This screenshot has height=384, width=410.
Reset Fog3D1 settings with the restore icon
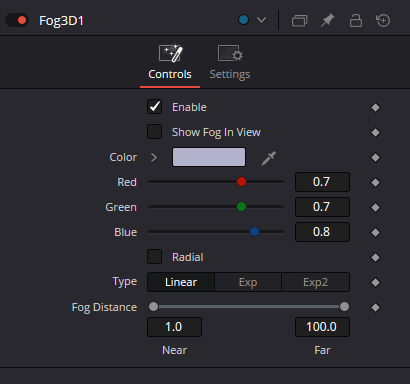pyautogui.click(x=383, y=20)
